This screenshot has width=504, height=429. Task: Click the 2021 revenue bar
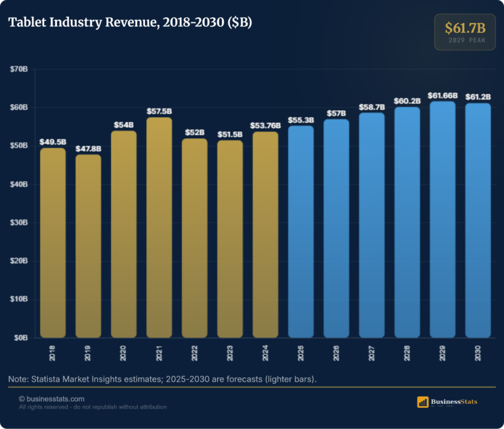point(159,227)
